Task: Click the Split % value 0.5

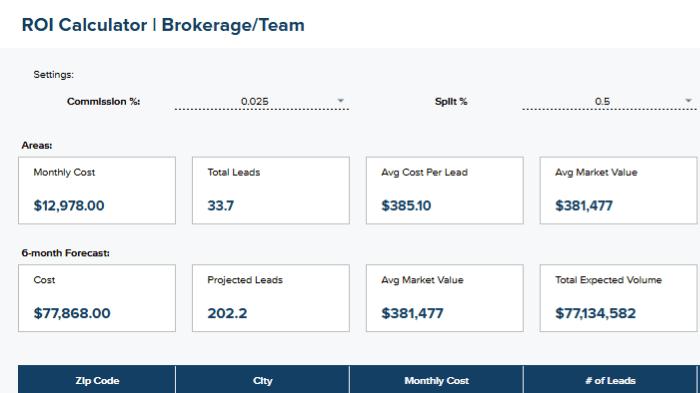Action: pos(602,101)
